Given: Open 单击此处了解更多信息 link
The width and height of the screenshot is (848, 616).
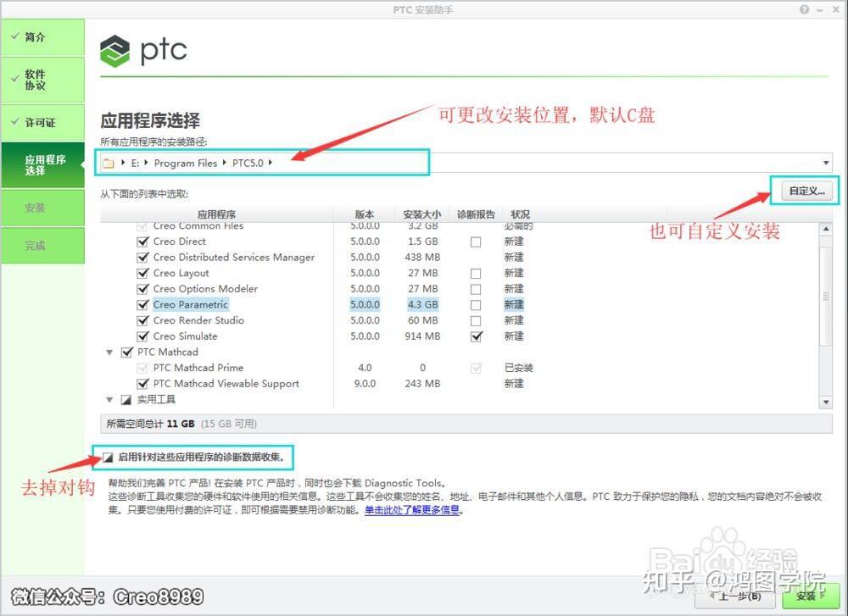Looking at the screenshot, I should pyautogui.click(x=412, y=510).
